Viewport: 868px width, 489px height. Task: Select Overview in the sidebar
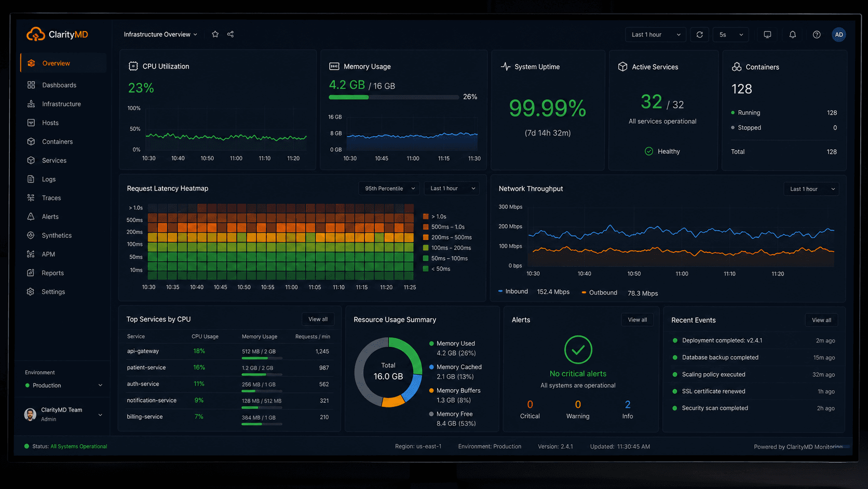pyautogui.click(x=63, y=63)
